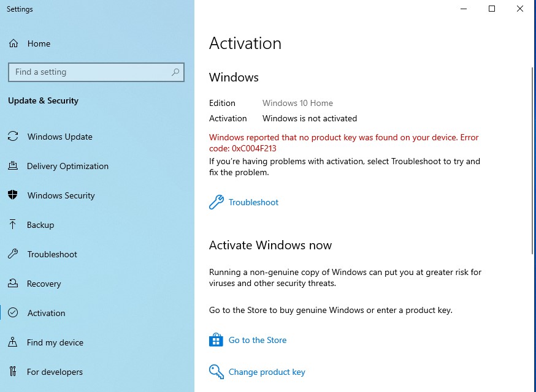The height and width of the screenshot is (392, 536).
Task: Click the vertical scrollbar on the right
Action: coord(532,160)
